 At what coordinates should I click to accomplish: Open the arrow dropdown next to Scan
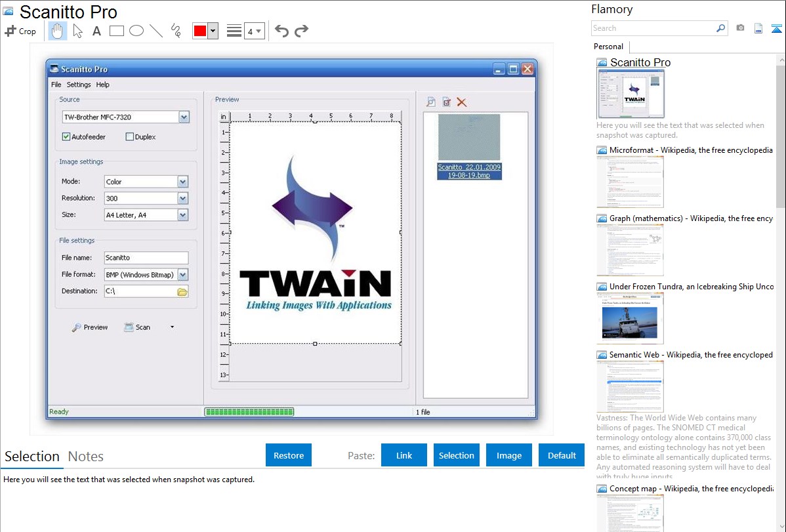[172, 327]
